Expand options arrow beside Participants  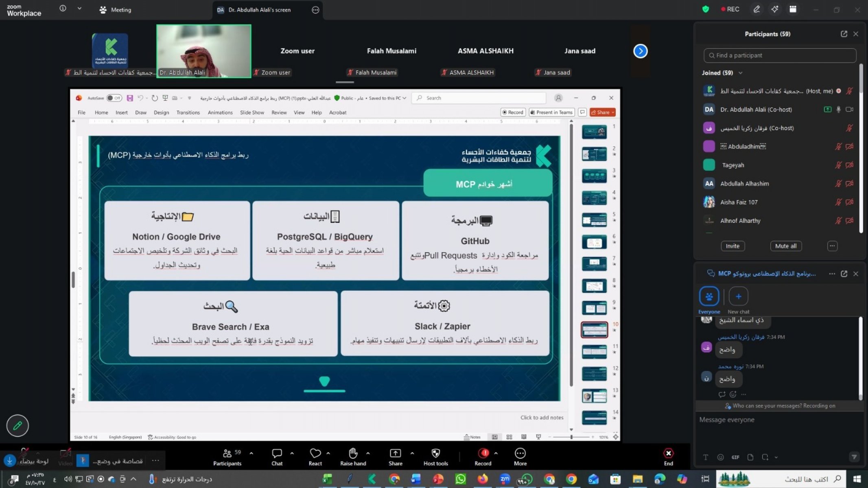251,453
